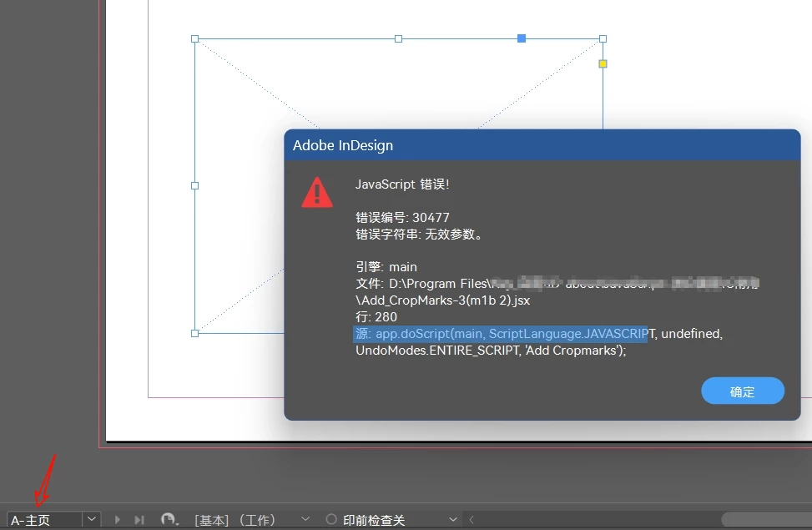Viewport: 812px width, 530px height.
Task: Click the JavaScript 错误! heading
Action: (x=402, y=184)
